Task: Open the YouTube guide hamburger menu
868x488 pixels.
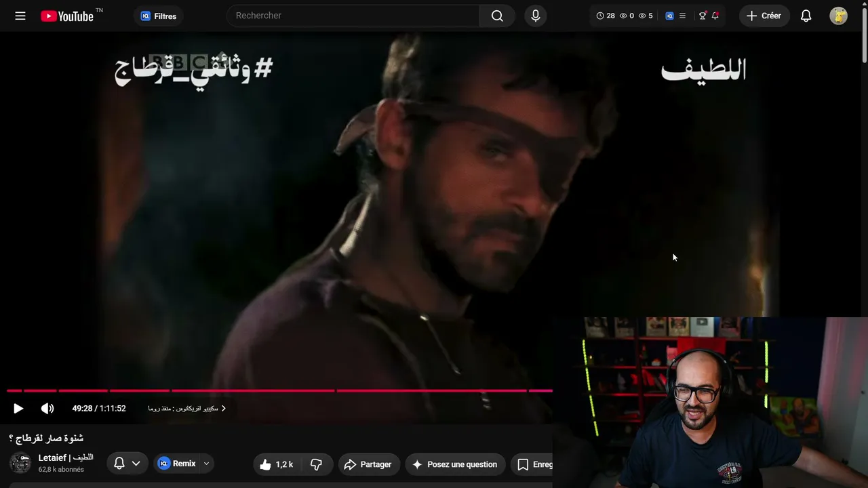Action: click(x=20, y=16)
